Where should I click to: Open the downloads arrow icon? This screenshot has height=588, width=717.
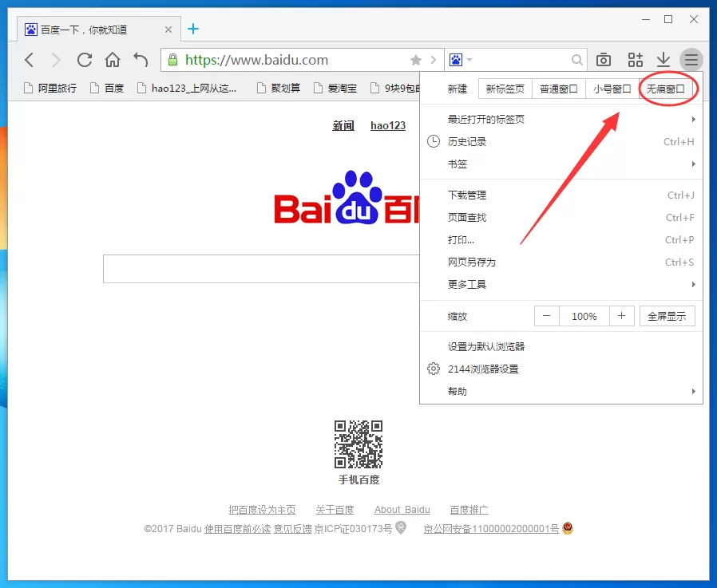[663, 60]
